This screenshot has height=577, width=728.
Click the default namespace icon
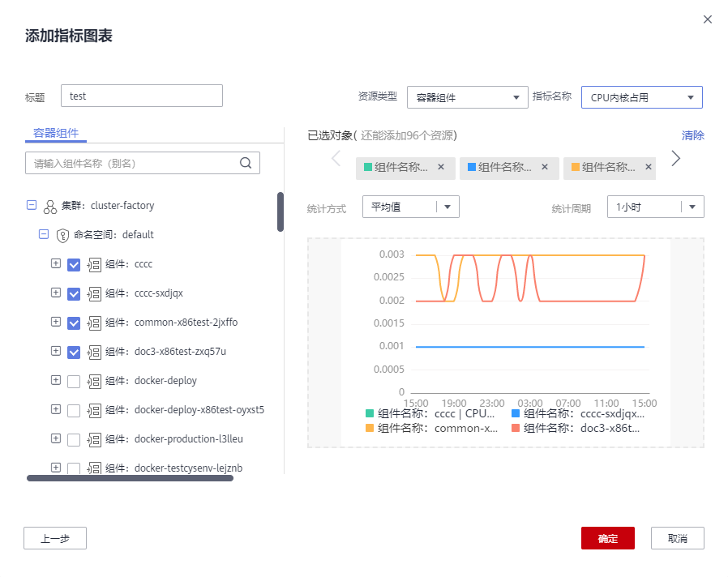tap(62, 235)
